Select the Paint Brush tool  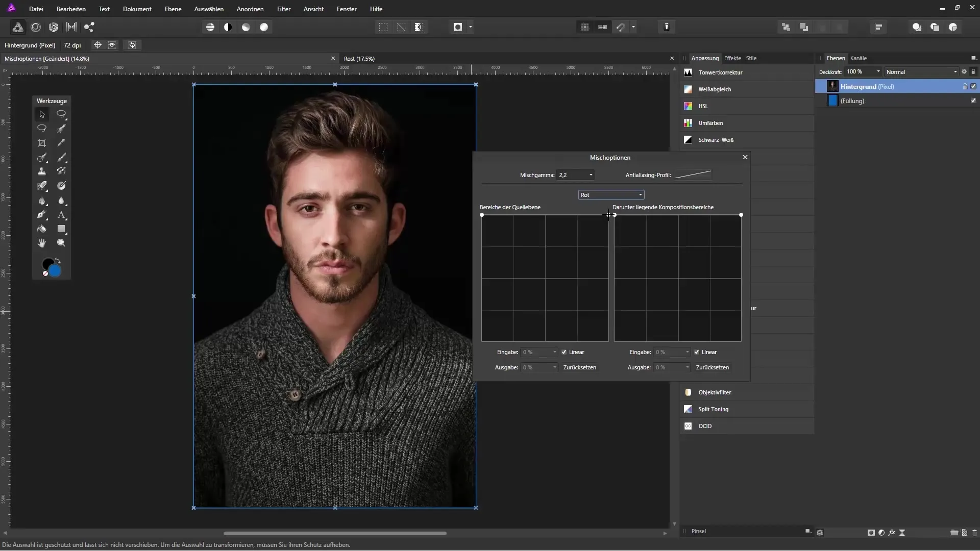tap(61, 157)
